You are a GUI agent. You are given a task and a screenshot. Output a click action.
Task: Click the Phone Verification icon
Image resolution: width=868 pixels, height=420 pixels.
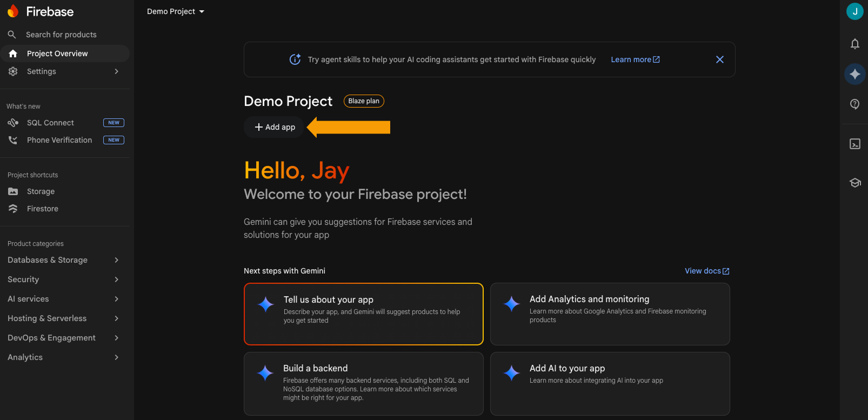pos(13,140)
